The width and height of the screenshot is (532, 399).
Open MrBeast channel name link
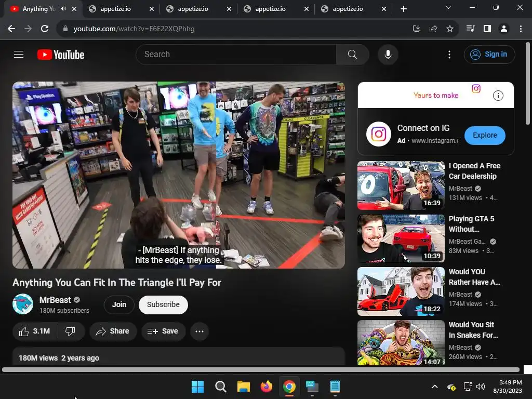55,300
